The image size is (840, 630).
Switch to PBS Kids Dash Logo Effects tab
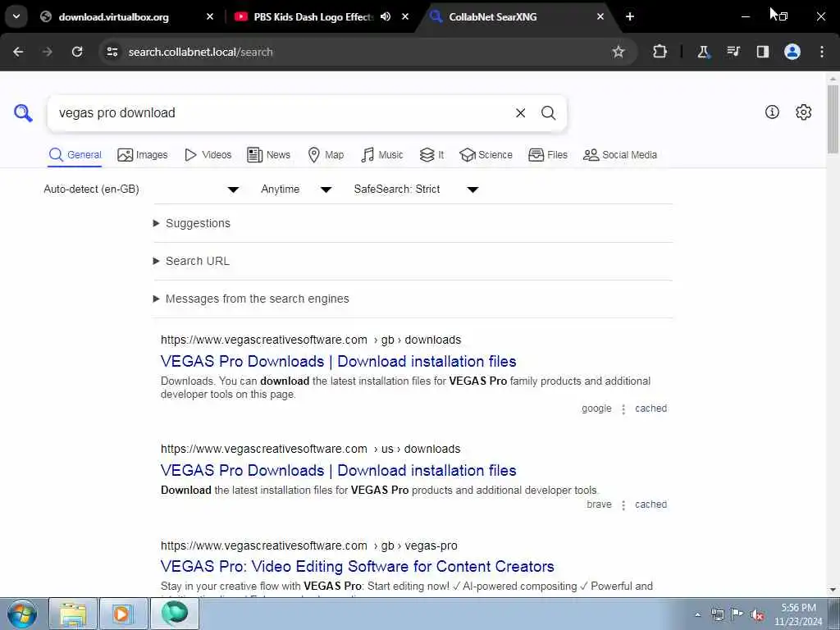pyautogui.click(x=313, y=16)
